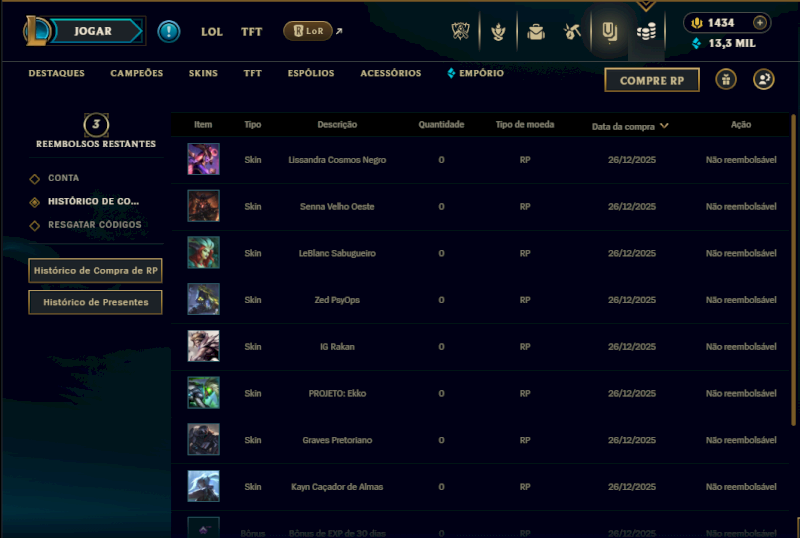
Task: Click the Ação column header
Action: (741, 125)
